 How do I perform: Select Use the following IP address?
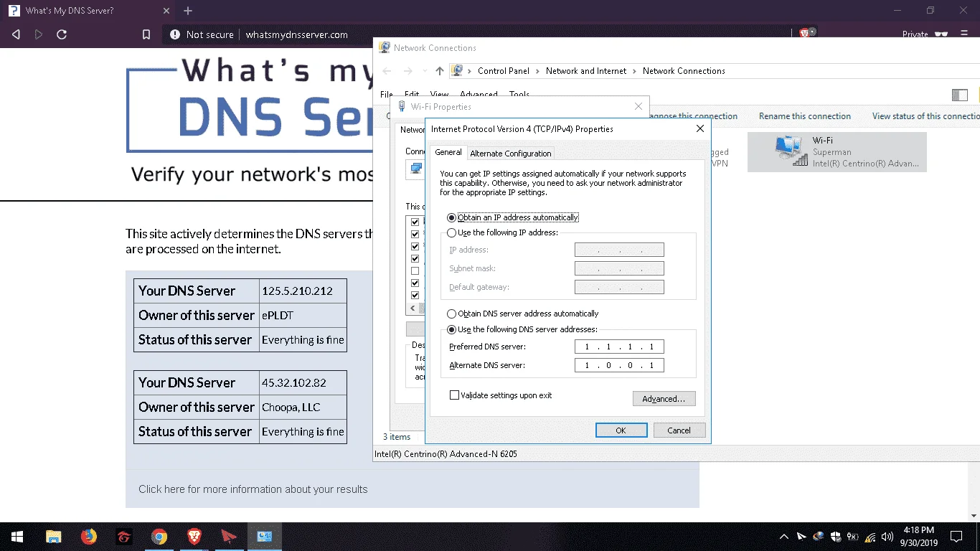[502, 232]
